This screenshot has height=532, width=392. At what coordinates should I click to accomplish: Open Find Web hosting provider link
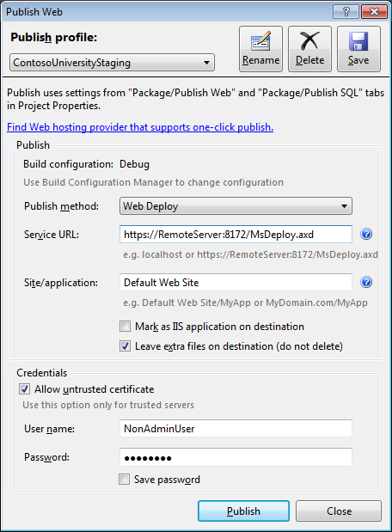point(140,127)
